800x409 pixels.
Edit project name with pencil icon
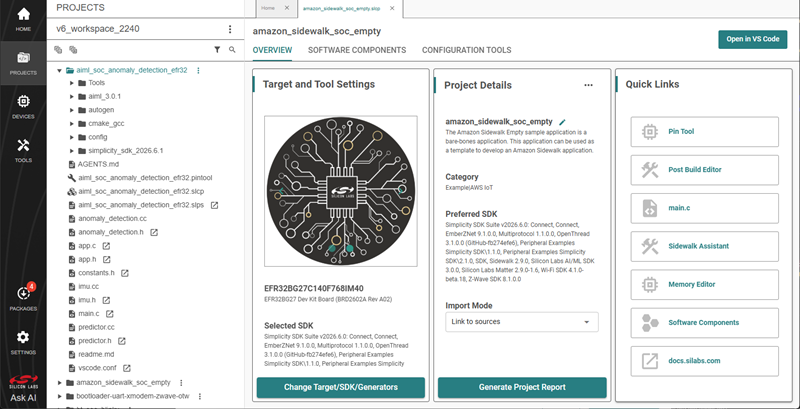pyautogui.click(x=562, y=122)
